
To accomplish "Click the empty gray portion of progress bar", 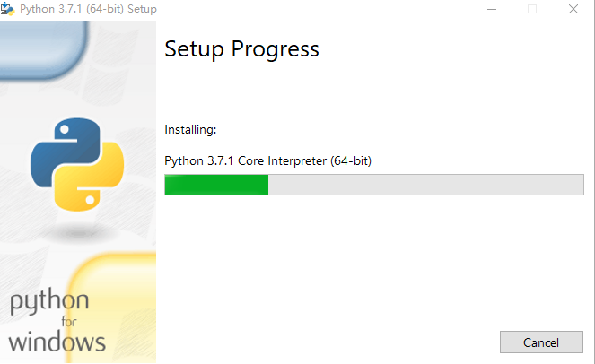I will (x=425, y=185).
